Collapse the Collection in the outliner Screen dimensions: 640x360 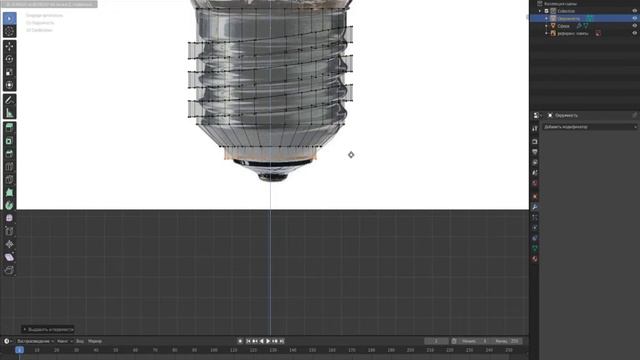pos(540,11)
